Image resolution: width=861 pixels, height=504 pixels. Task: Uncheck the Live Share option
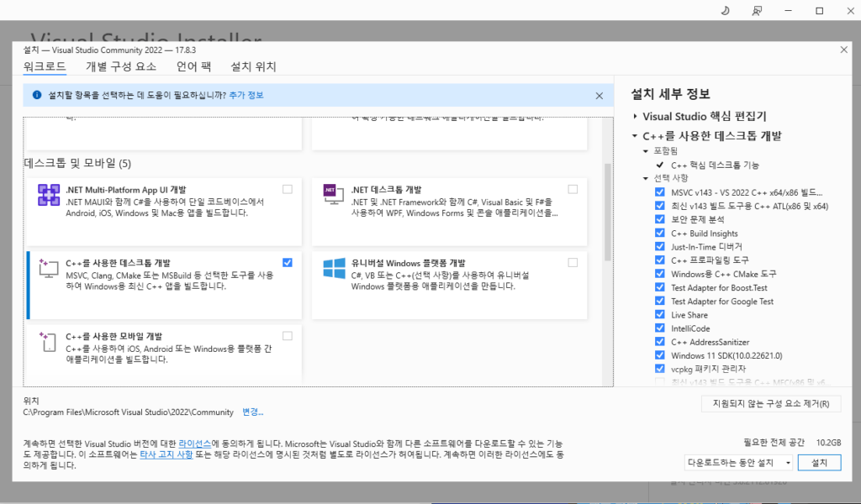pyautogui.click(x=659, y=314)
